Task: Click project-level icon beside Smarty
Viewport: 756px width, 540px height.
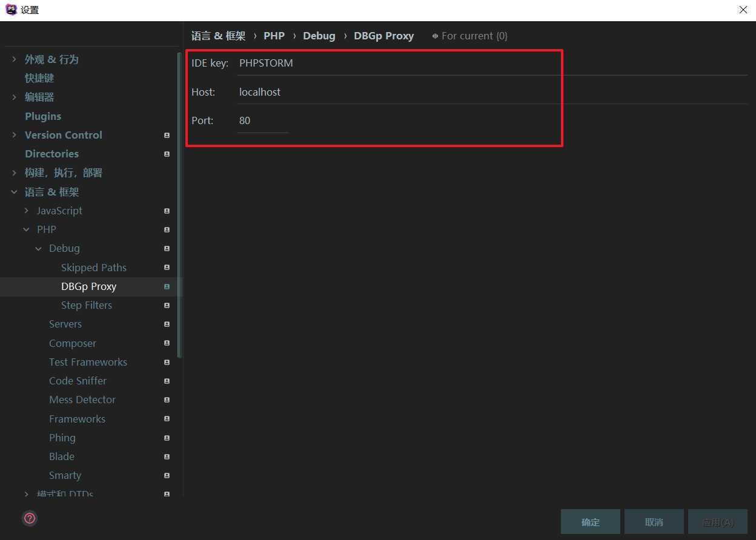Action: pyautogui.click(x=167, y=476)
